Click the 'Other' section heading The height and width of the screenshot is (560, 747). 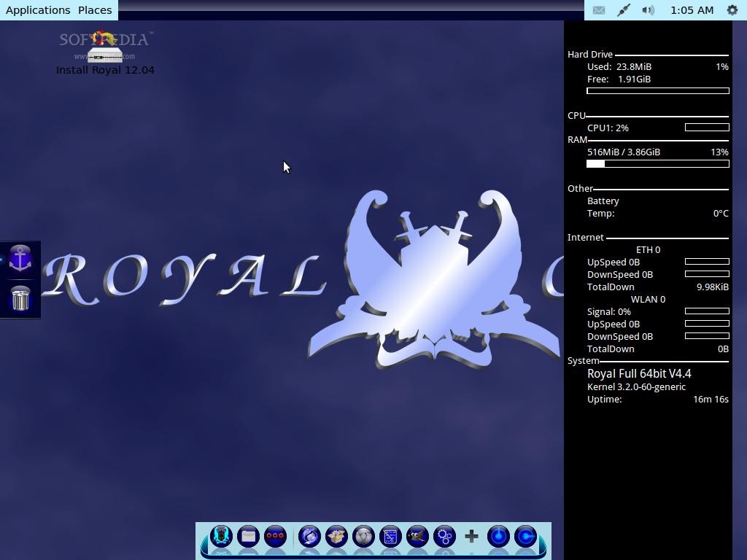pyautogui.click(x=580, y=189)
